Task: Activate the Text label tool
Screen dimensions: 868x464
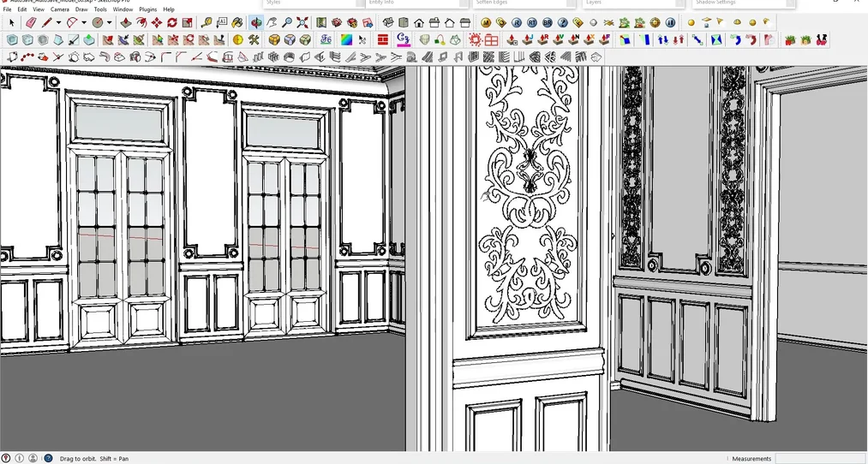Action: coord(222,22)
